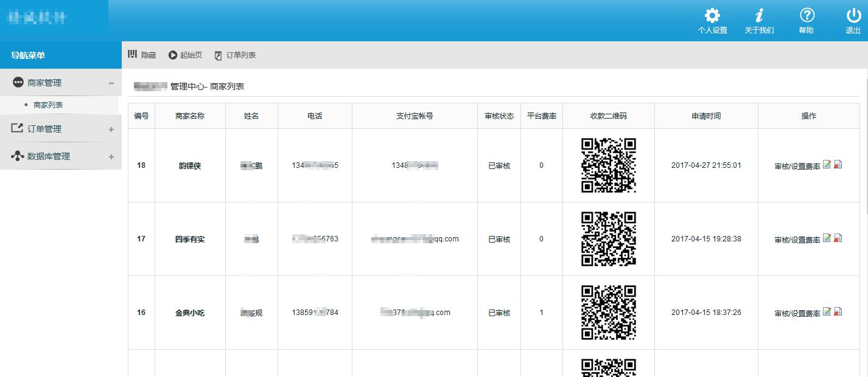Click the 姓名 column header
Viewport: 868px width, 377px height.
click(251, 116)
